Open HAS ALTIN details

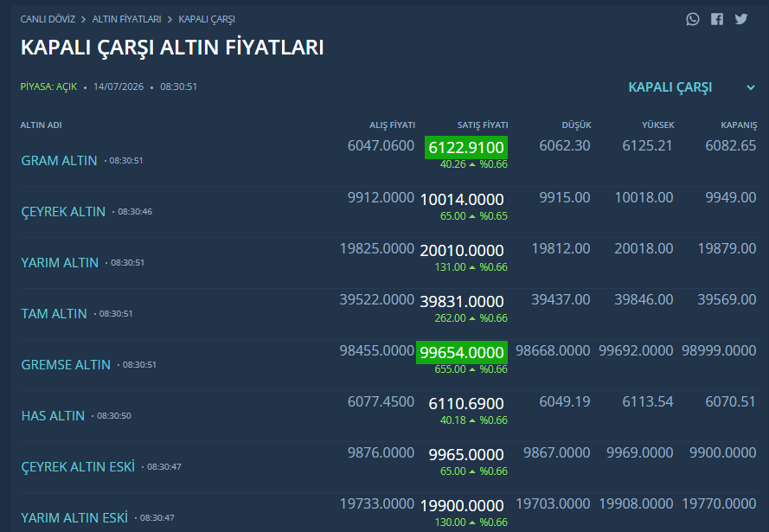53,415
